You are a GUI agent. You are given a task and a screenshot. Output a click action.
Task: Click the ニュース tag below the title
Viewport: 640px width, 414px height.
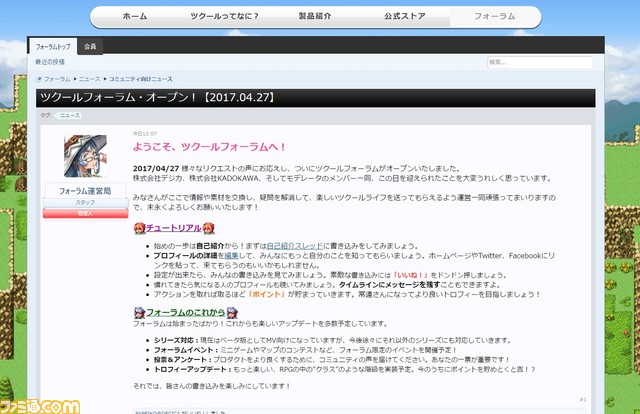click(x=70, y=115)
